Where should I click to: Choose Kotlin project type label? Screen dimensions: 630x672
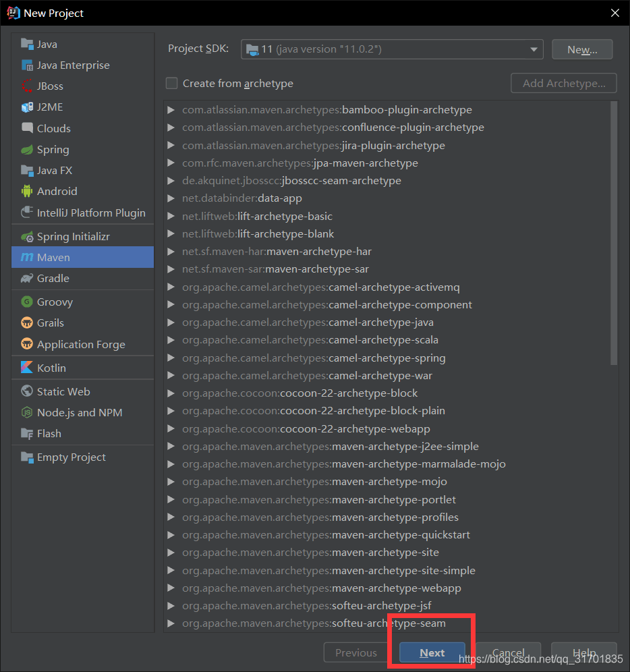click(51, 368)
